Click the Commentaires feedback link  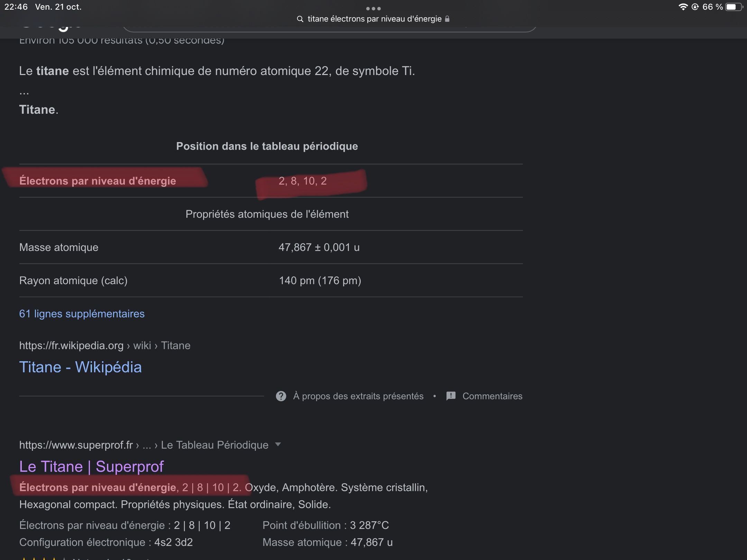[492, 396]
